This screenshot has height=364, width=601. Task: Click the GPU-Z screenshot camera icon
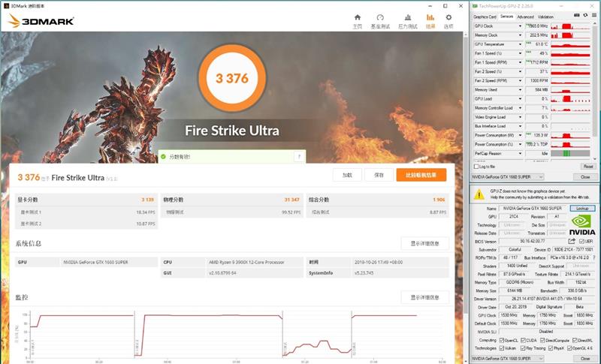[576, 15]
